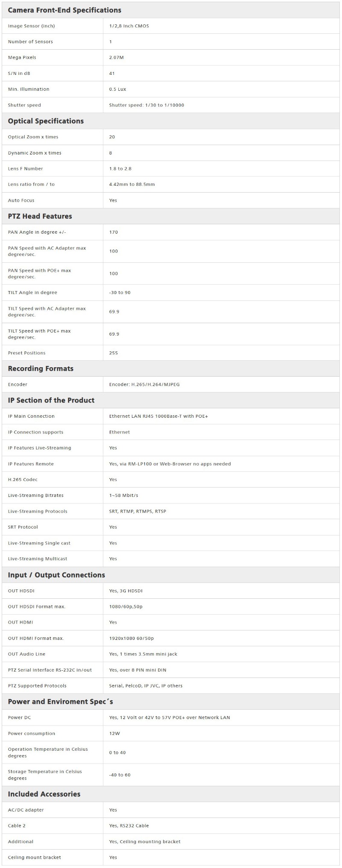Click the OUT HDSDI Format max. label
Screen dimensions: 342x868
(x=37, y=606)
